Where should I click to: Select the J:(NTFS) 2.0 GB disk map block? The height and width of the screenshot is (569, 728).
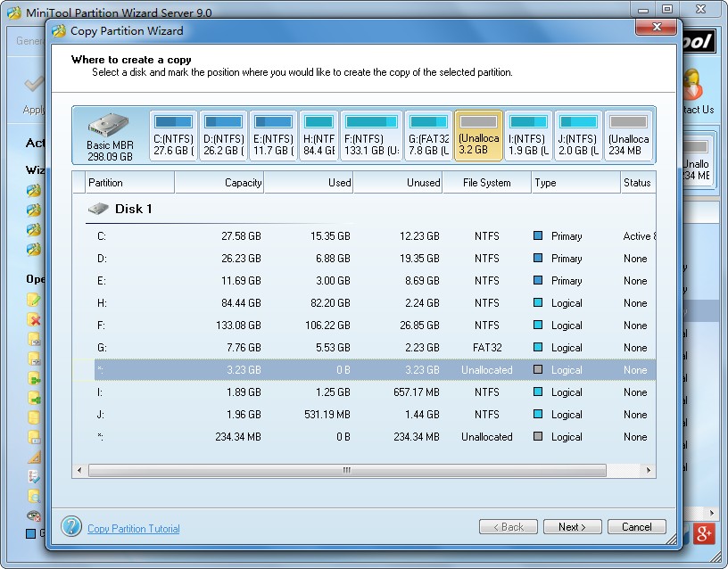pos(578,136)
